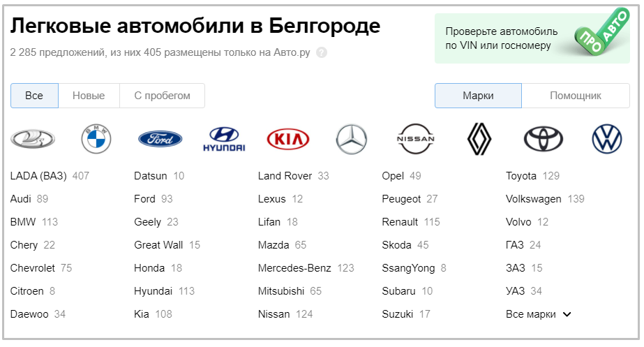Open the Mercedes-Benz 123 listings link

pos(306,268)
